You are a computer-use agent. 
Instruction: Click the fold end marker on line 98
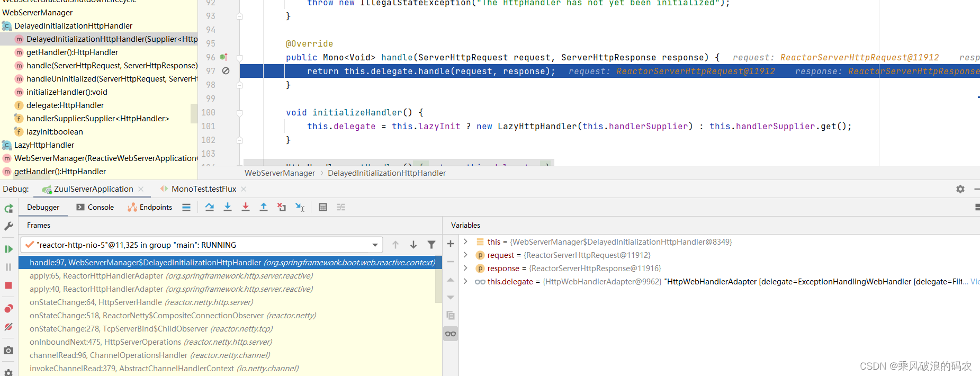pyautogui.click(x=239, y=85)
